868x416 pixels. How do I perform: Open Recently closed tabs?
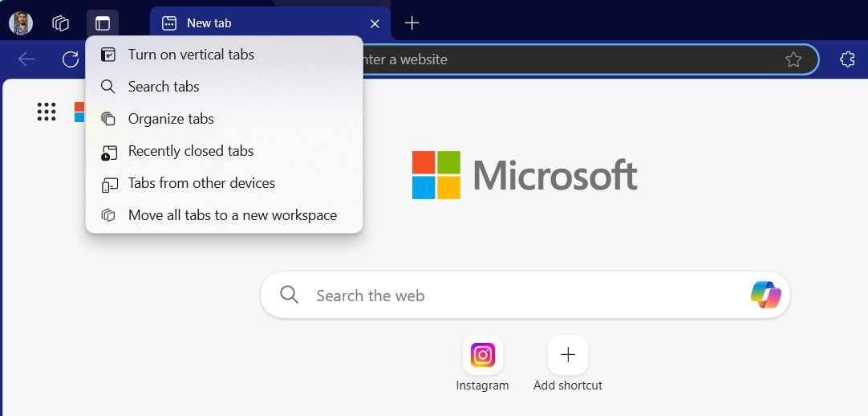[x=224, y=151]
